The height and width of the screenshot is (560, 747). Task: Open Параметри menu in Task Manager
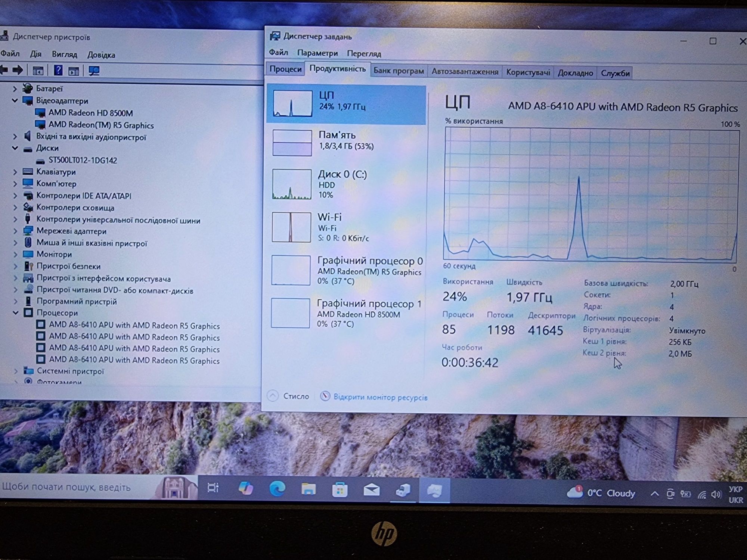coord(317,53)
